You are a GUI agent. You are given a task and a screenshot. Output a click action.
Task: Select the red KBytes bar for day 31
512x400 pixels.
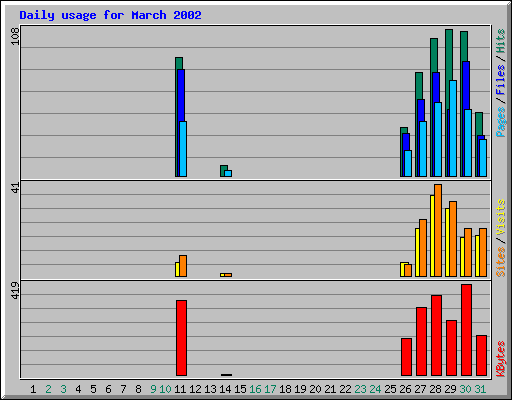(481, 356)
